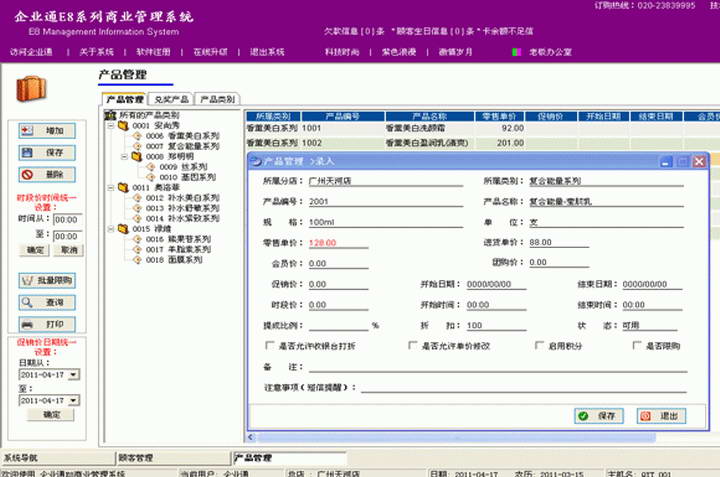The image size is (720, 477).
Task: Click folder icon of 0001 安尚秀
Action: click(124, 125)
